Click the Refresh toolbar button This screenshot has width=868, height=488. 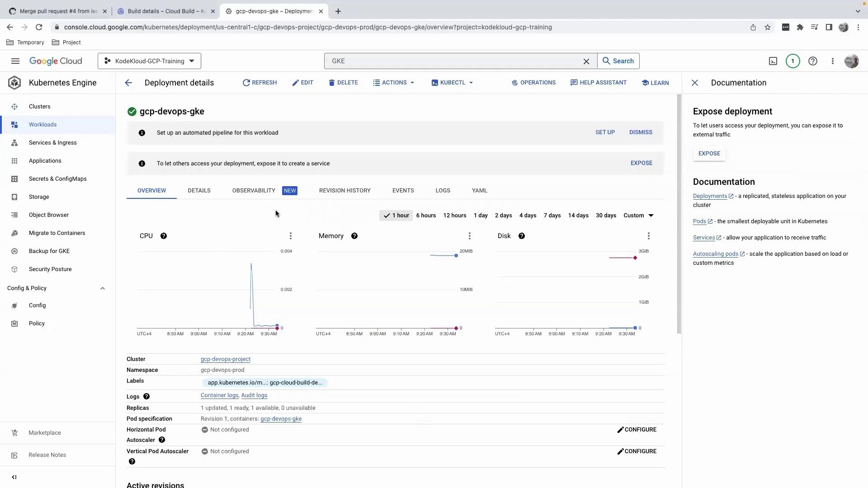pos(259,83)
